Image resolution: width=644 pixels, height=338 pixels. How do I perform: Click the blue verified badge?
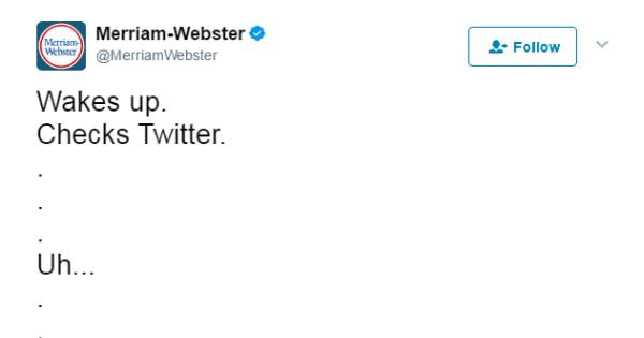pos(258,34)
